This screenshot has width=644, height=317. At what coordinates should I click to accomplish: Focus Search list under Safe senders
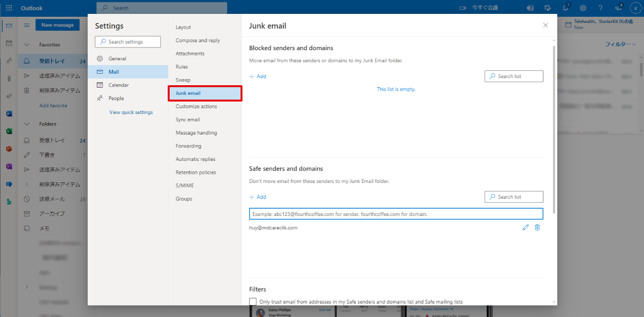[514, 197]
